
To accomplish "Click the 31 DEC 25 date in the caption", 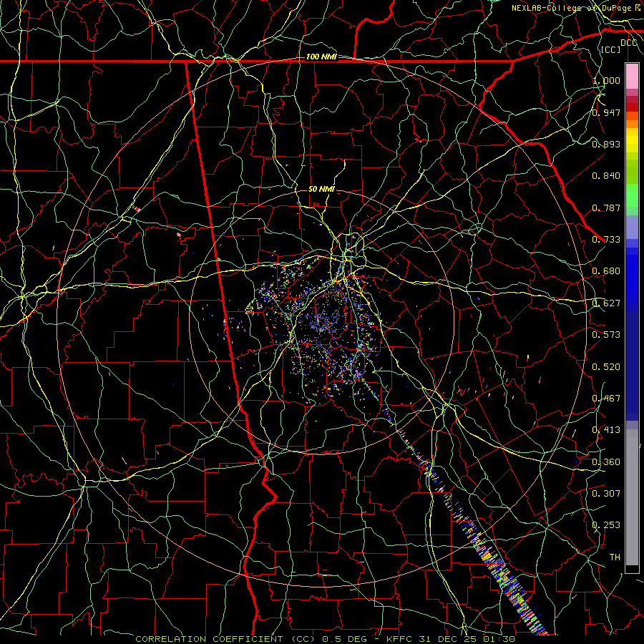I will tap(449, 639).
